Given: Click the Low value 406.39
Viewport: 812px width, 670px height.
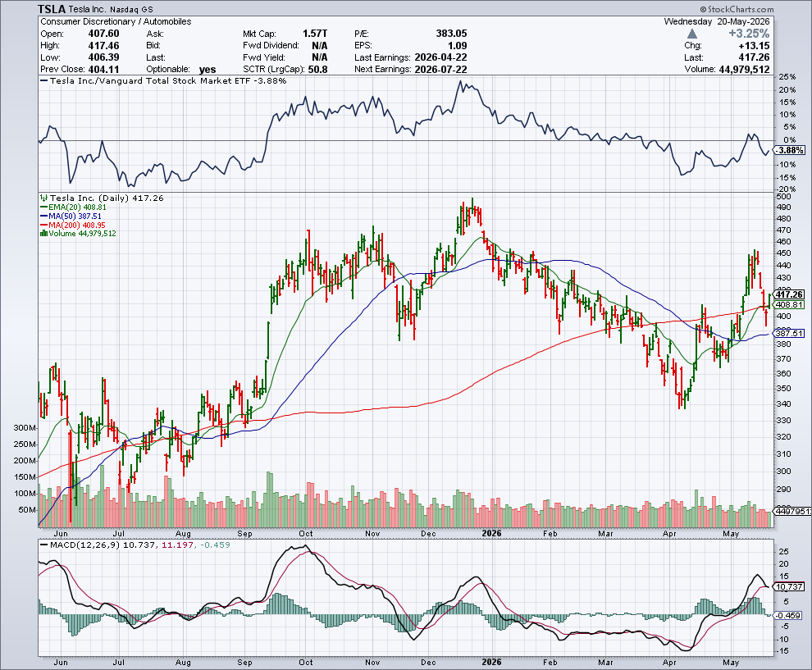Looking at the screenshot, I should (x=103, y=57).
